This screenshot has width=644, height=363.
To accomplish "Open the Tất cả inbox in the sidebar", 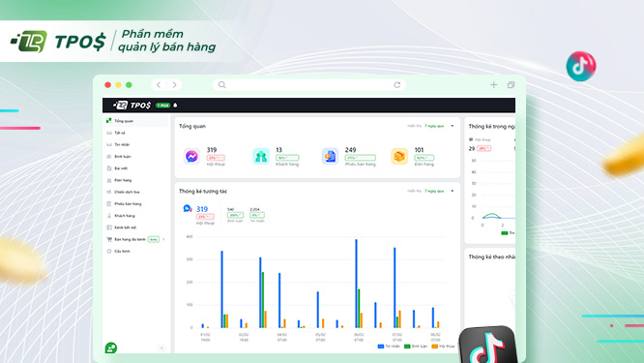I will 135,133.
